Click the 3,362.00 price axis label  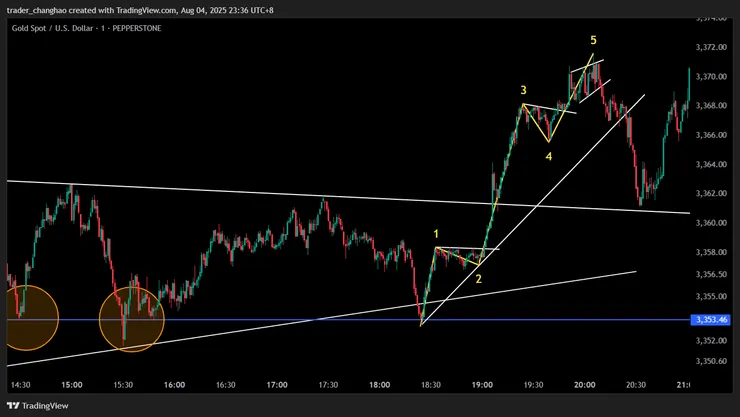click(x=711, y=193)
